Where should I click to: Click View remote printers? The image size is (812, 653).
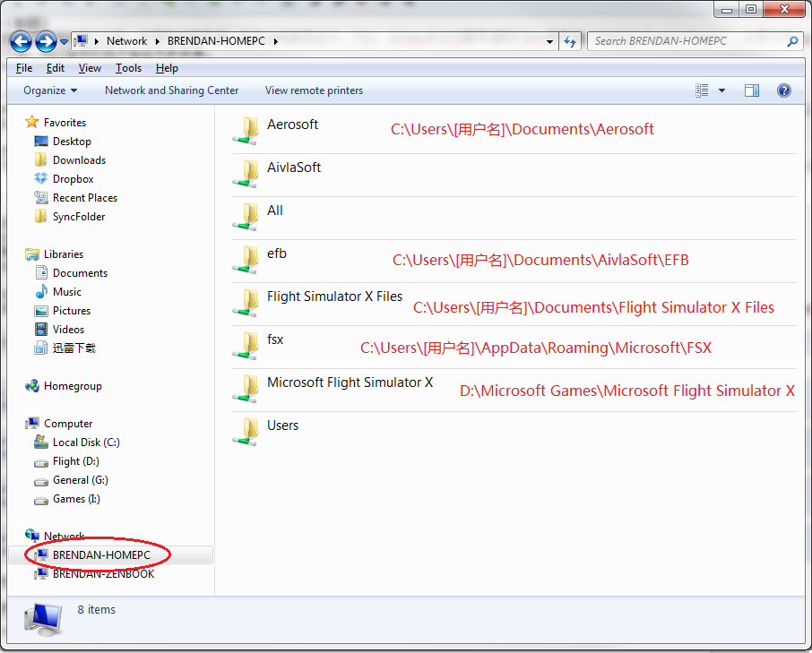(x=314, y=90)
